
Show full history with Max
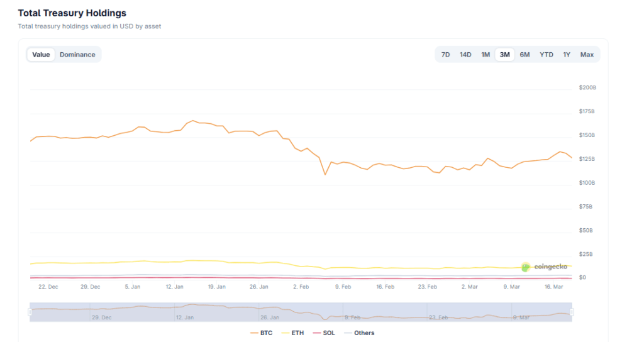587,55
